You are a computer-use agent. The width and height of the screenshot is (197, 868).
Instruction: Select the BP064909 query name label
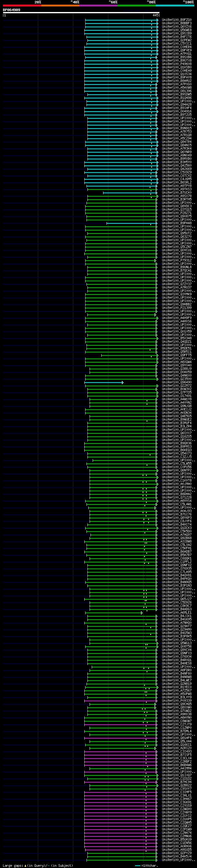click(x=11, y=10)
